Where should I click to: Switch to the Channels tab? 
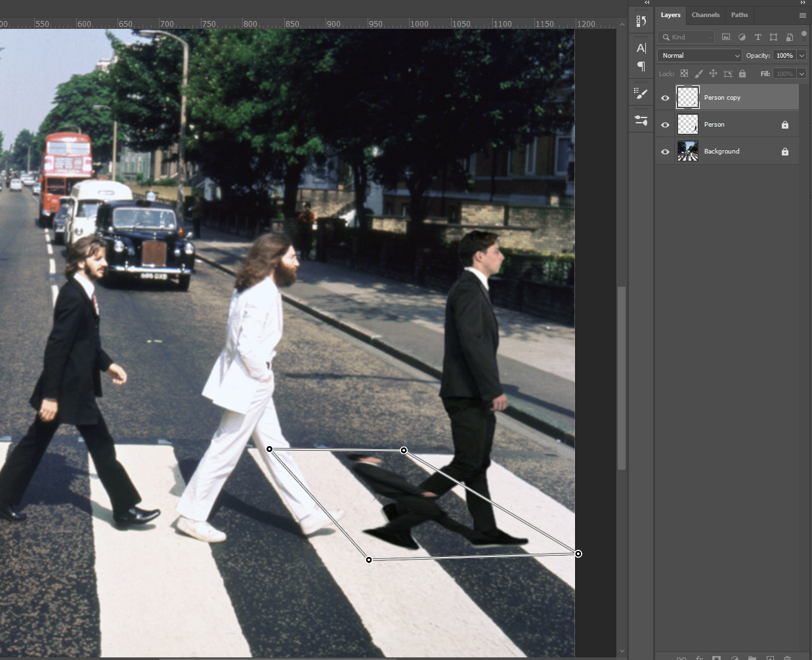click(706, 15)
